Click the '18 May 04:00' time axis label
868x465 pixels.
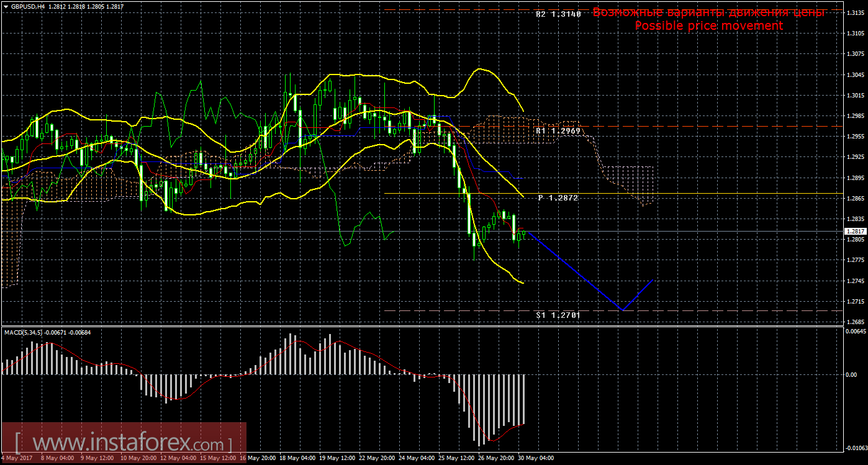[298, 458]
